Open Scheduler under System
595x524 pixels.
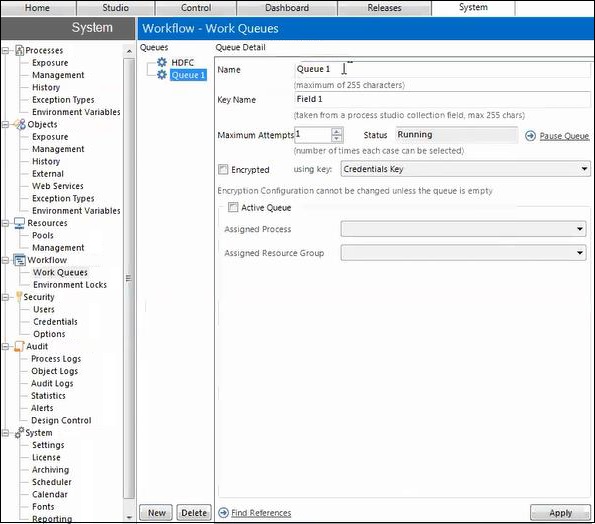click(x=52, y=482)
